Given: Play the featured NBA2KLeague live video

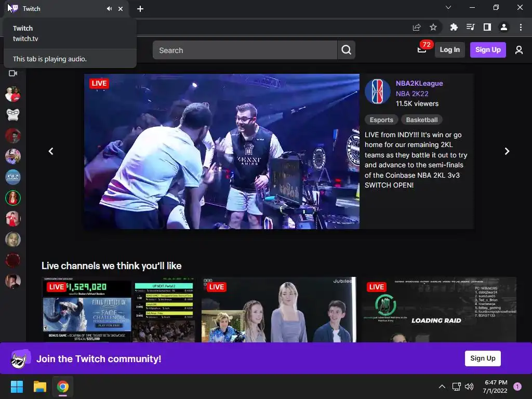Looking at the screenshot, I should click(222, 151).
